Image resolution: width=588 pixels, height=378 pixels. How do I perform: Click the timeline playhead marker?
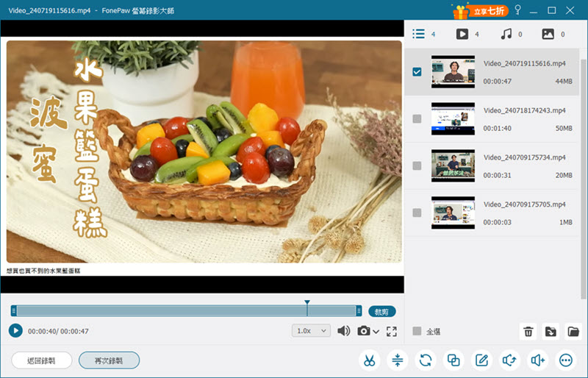[x=307, y=302]
